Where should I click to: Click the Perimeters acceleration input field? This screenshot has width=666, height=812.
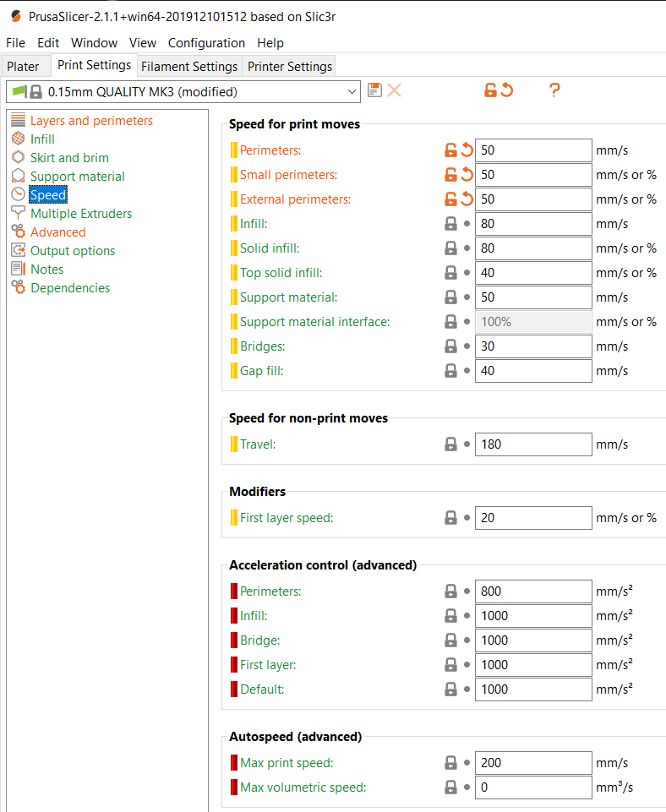533,591
